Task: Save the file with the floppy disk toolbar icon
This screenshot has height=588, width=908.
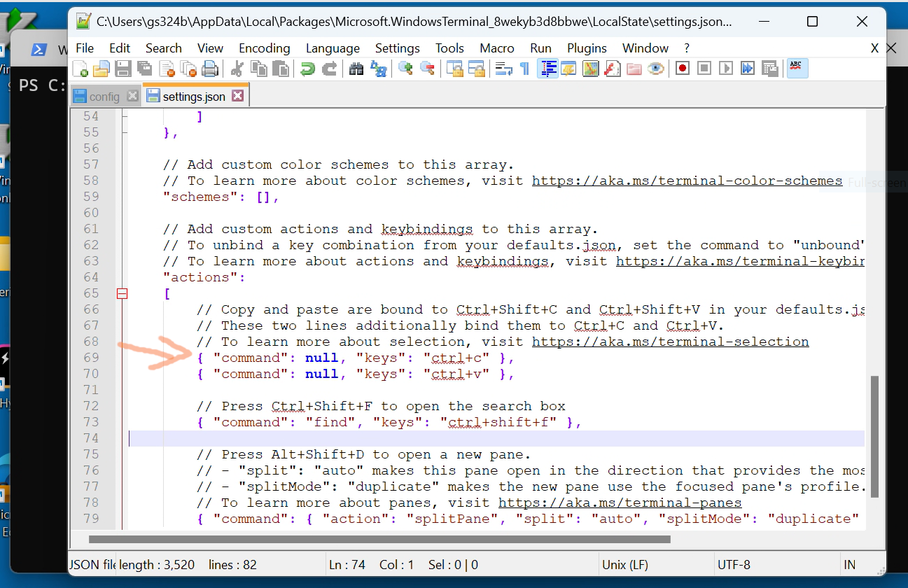Action: 123,69
